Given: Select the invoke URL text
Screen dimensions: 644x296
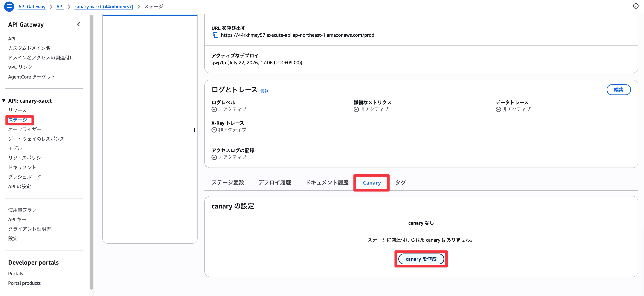Looking at the screenshot, I should pos(298,35).
